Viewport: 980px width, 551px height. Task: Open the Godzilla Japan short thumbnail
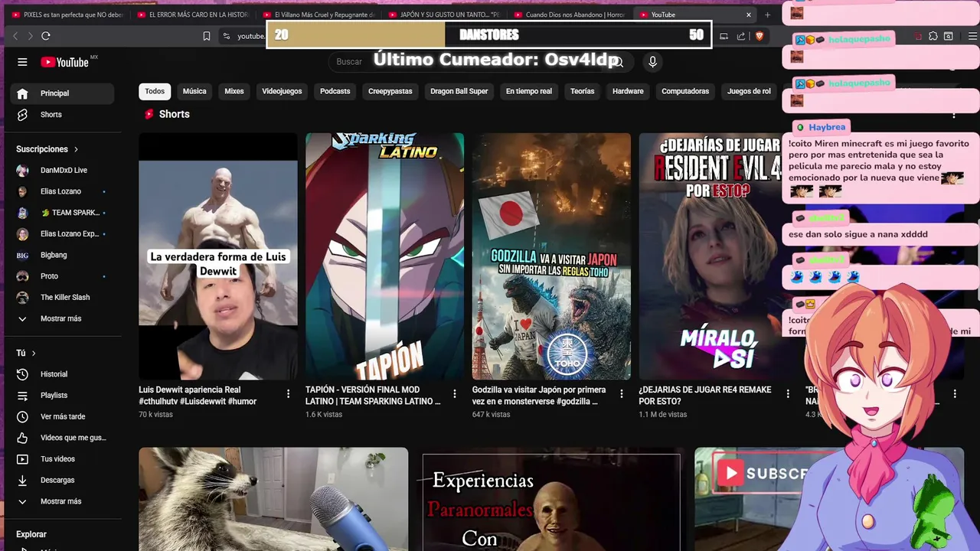(551, 256)
